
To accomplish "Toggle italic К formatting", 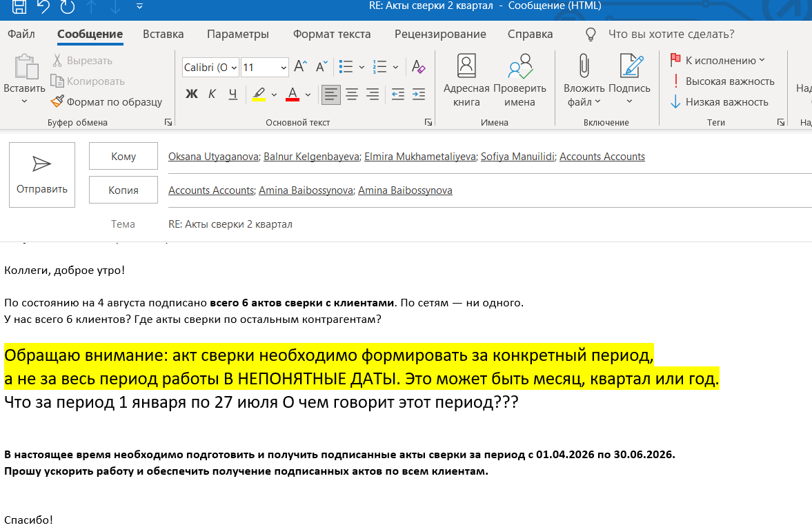I will (212, 94).
